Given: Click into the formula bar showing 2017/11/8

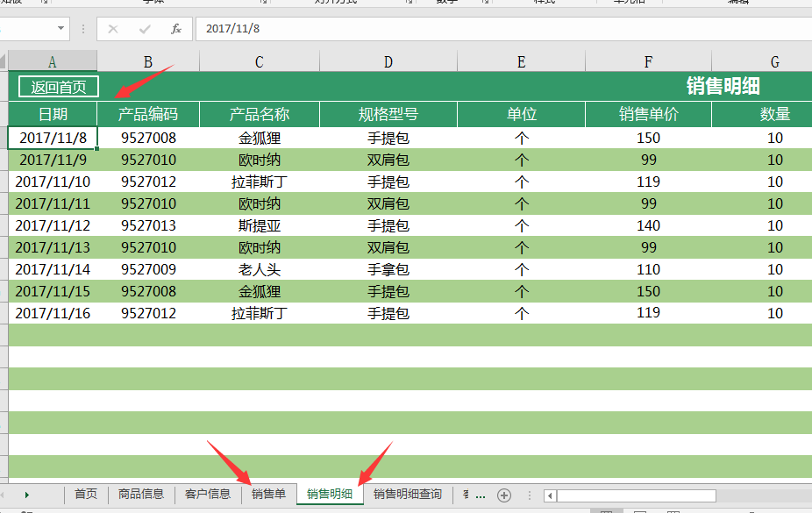Looking at the screenshot, I should pyautogui.click(x=502, y=28).
